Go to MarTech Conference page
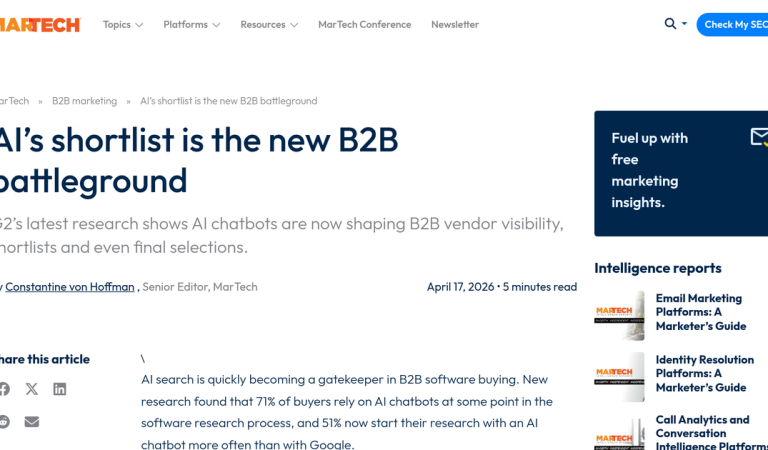Image resolution: width=768 pixels, height=450 pixels. tap(364, 24)
